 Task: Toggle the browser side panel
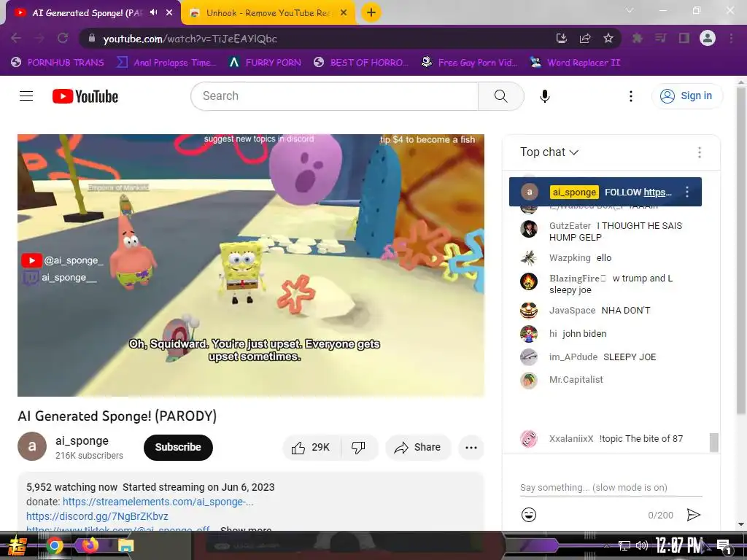[684, 38]
